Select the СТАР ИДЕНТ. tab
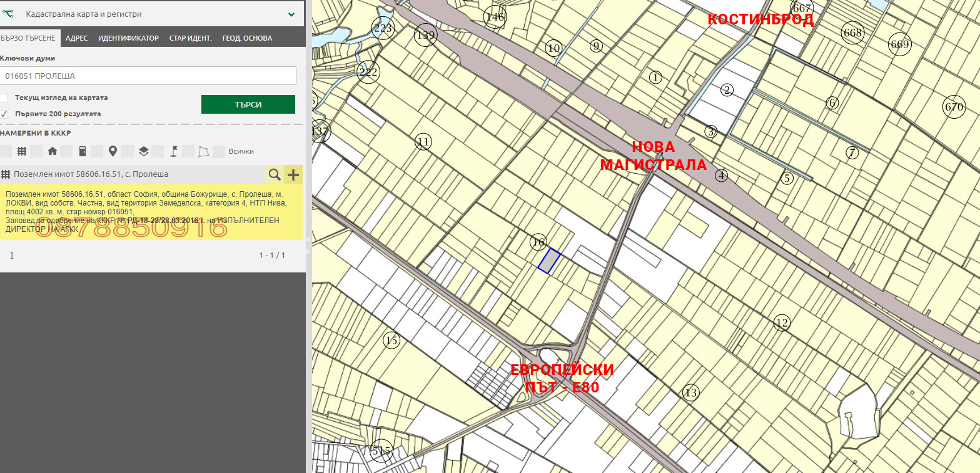This screenshot has width=980, height=473. [190, 38]
